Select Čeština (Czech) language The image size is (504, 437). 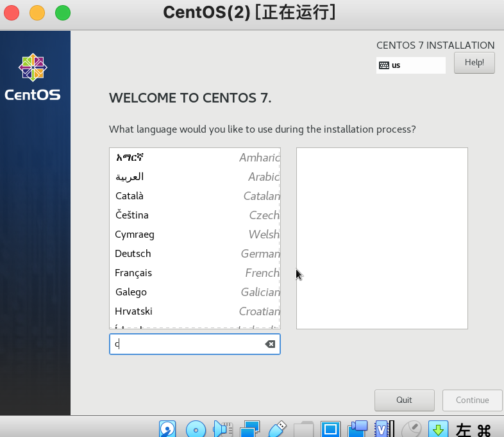point(195,215)
